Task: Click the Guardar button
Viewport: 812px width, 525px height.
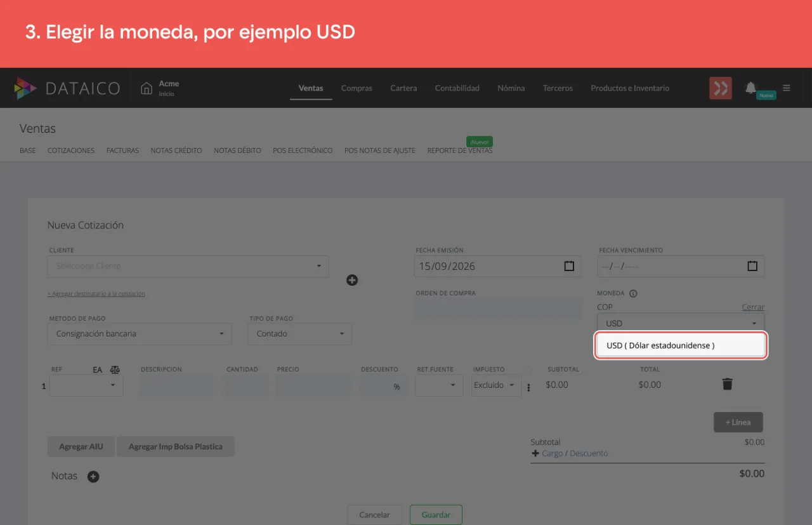Action: pos(436,515)
